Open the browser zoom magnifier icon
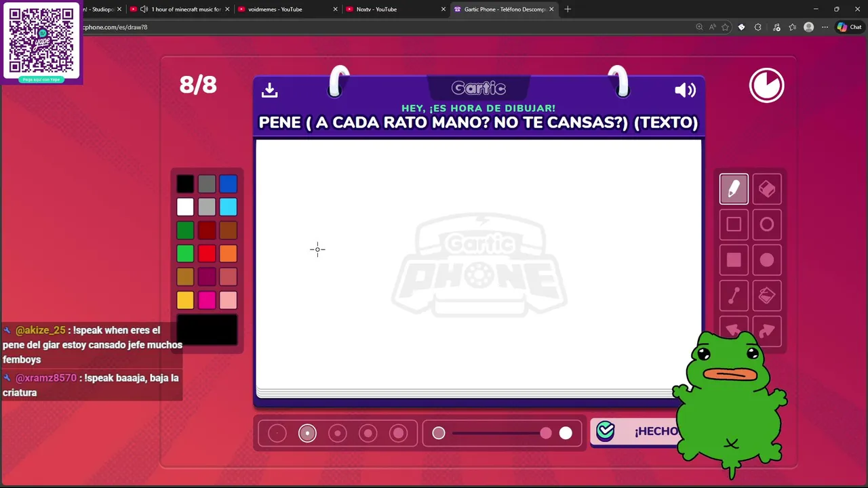The image size is (868, 488). point(699,27)
